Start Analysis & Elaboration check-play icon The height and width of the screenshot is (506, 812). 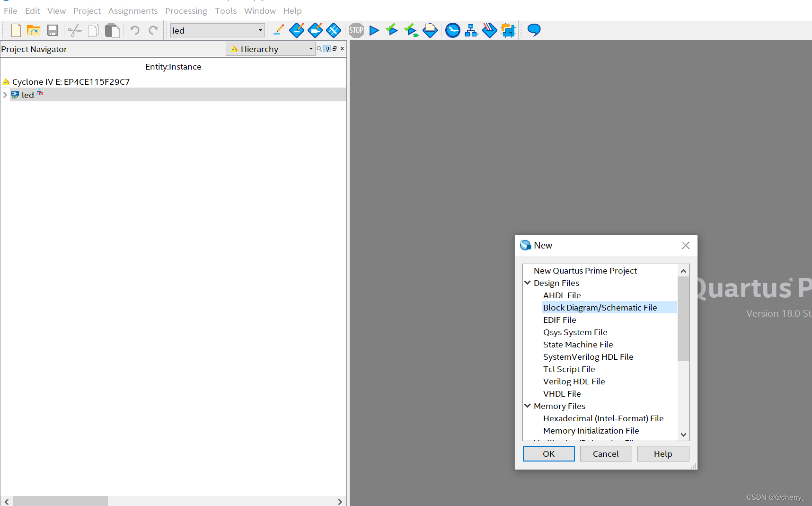click(x=392, y=30)
